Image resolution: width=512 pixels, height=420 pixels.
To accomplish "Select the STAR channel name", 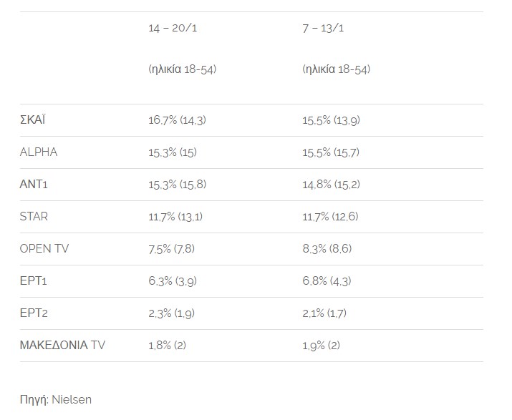I will (34, 216).
